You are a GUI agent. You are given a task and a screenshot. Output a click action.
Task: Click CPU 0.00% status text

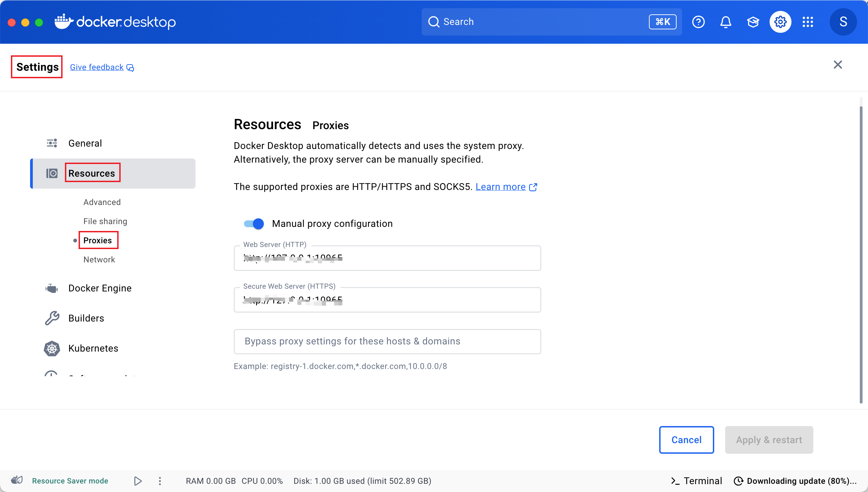(262, 481)
